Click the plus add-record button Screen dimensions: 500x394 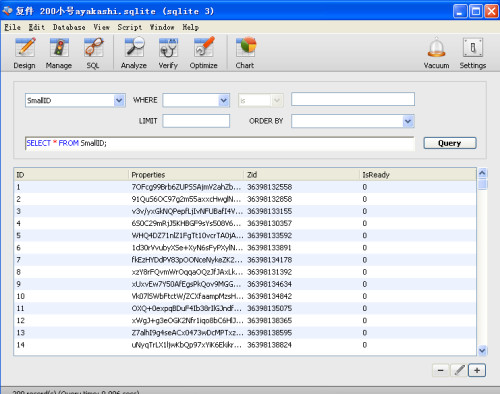477,370
